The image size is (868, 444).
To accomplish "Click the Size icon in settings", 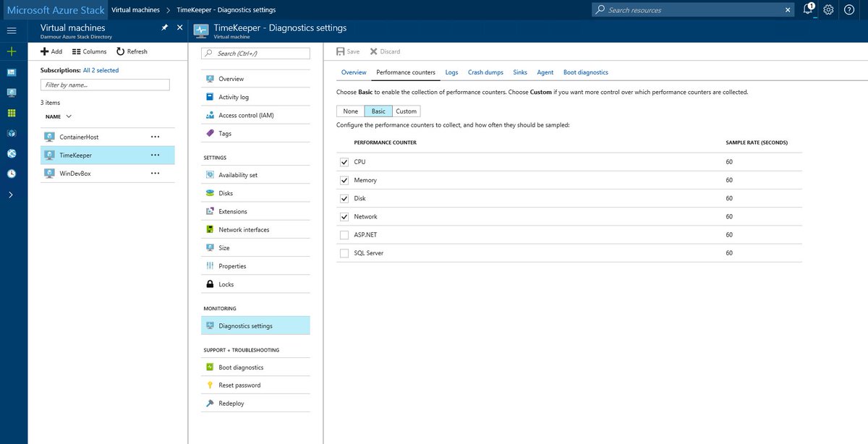I will point(210,247).
